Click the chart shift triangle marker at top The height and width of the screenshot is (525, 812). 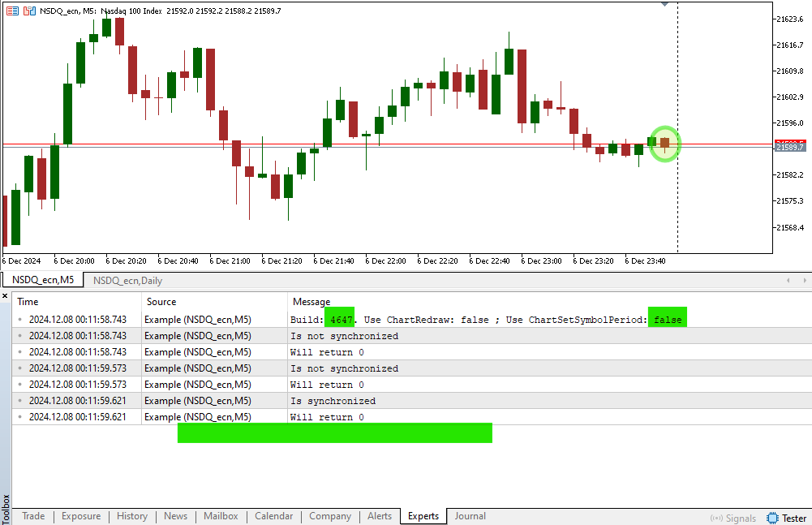pos(665,4)
